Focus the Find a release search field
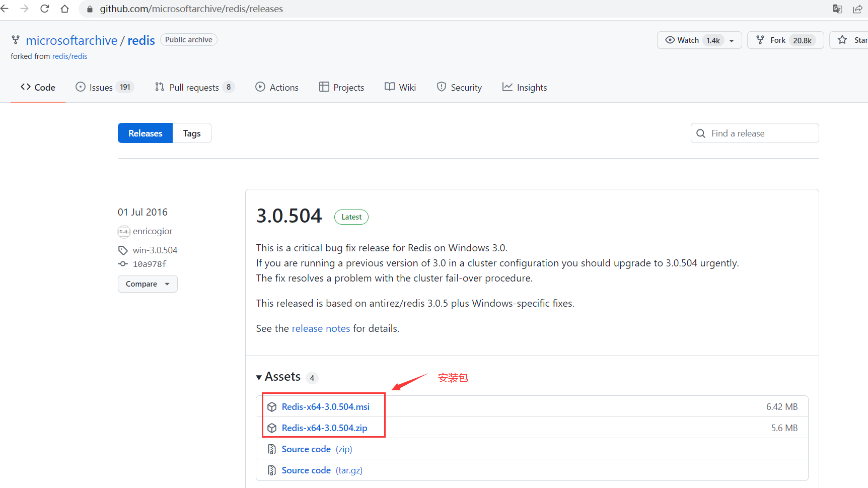The image size is (868, 488). click(x=755, y=133)
